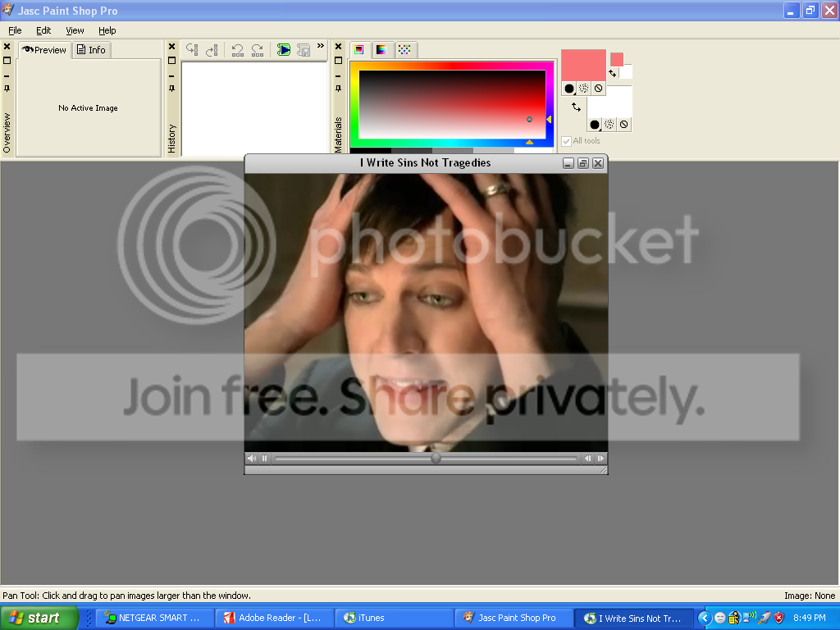Select the Rainbow tab in Materials
The height and width of the screenshot is (630, 840).
381,50
